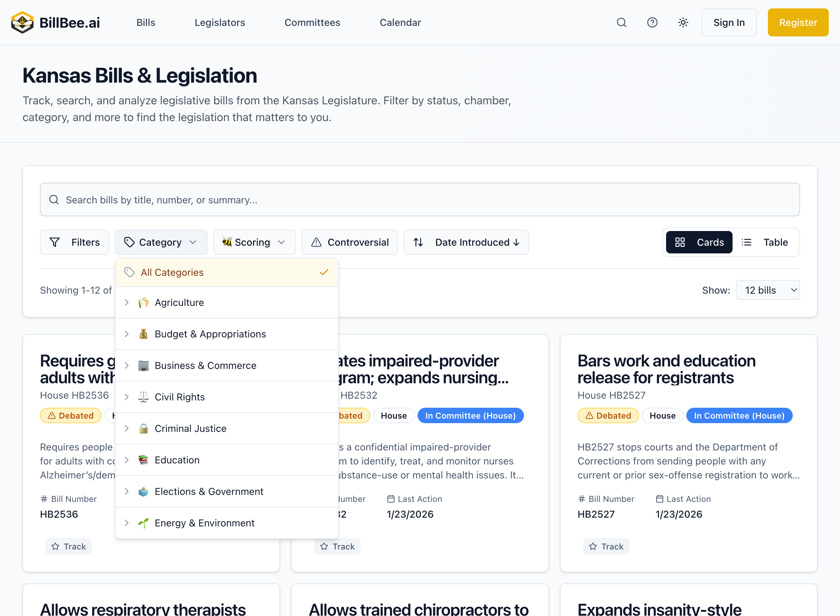Image resolution: width=840 pixels, height=616 pixels.
Task: Open site search magnifier icon
Action: [621, 22]
